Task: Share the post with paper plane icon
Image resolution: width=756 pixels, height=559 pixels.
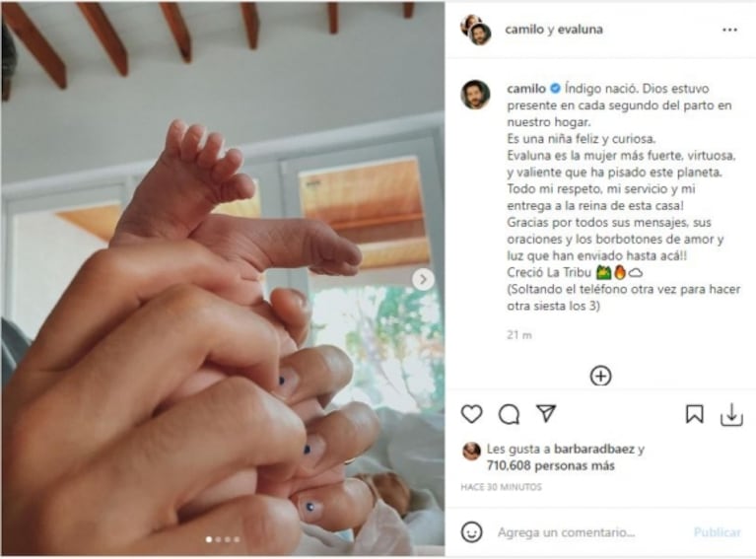Action: pyautogui.click(x=546, y=413)
